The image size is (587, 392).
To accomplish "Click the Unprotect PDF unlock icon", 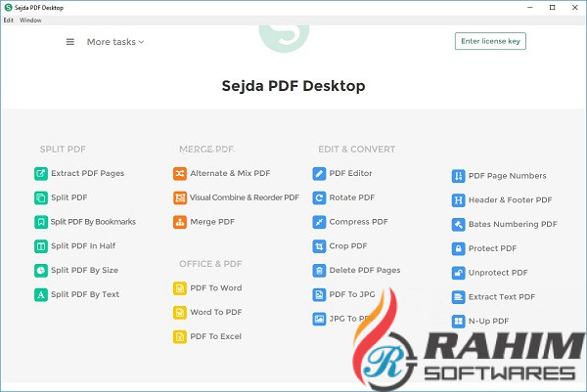I will 459,273.
